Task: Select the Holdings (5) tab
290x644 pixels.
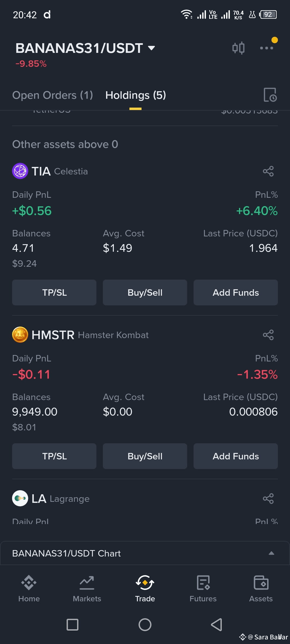Action: 136,95
